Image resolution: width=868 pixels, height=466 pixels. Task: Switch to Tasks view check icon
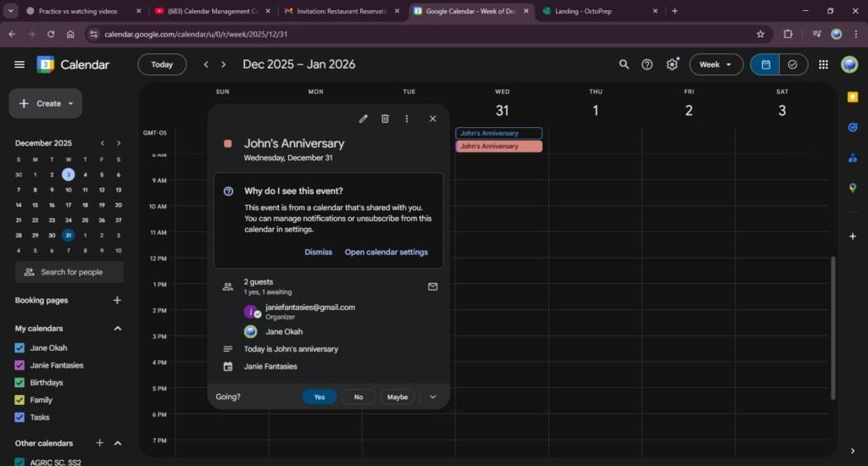coord(793,64)
